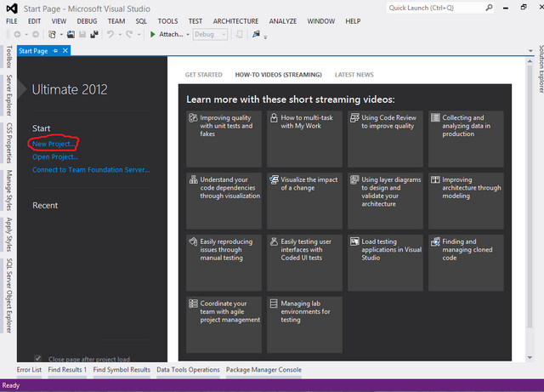Screen dimensions: 544x392
Task: Click the New Project link
Action: [x=54, y=144]
